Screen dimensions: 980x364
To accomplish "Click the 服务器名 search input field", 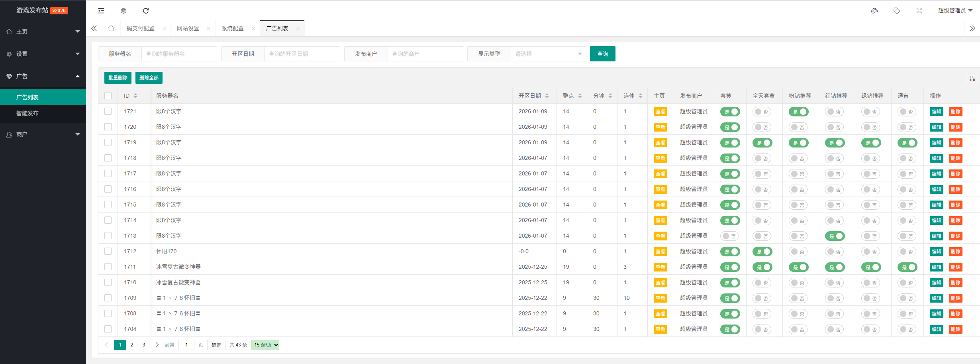I will click(179, 54).
